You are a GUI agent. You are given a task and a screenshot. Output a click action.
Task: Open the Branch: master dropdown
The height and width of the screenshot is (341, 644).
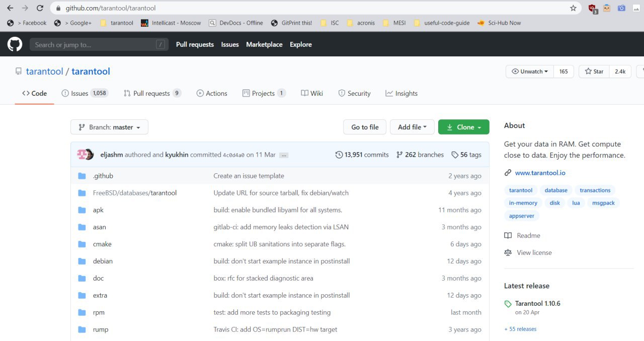pos(109,127)
